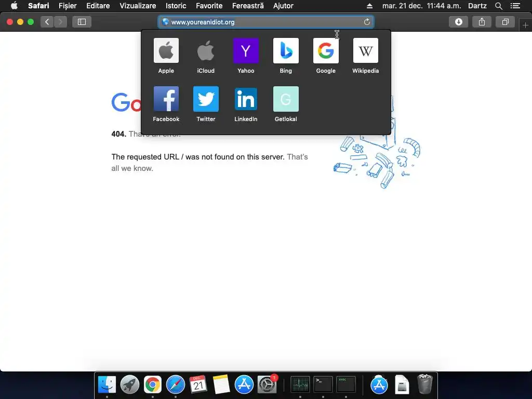The image size is (532, 399).
Task: Open Terminal from the Dock
Action: [323, 385]
